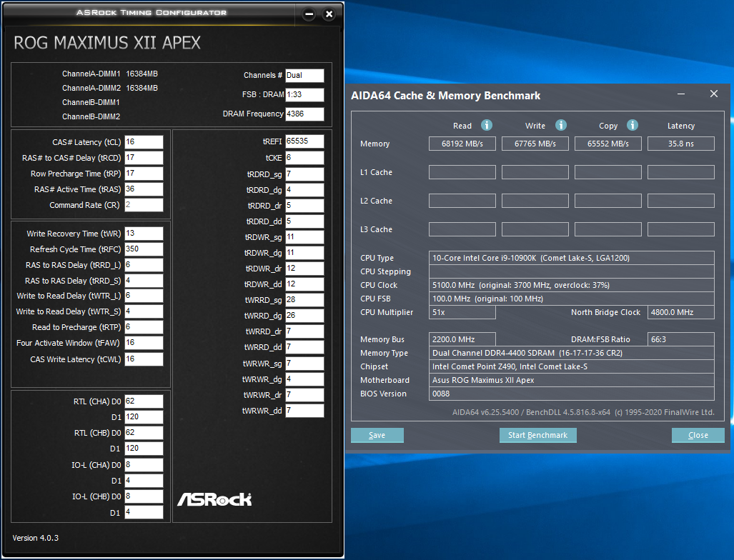
Task: Click the DRAM Frequency field
Action: click(x=304, y=114)
